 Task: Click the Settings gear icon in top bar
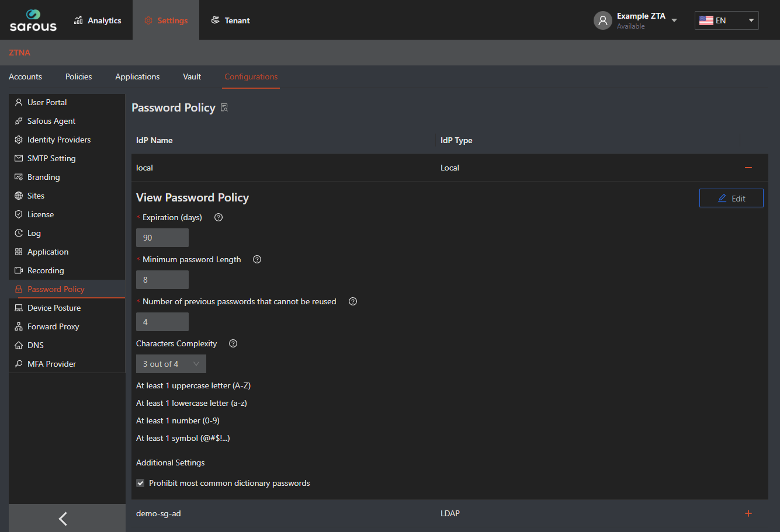point(148,20)
